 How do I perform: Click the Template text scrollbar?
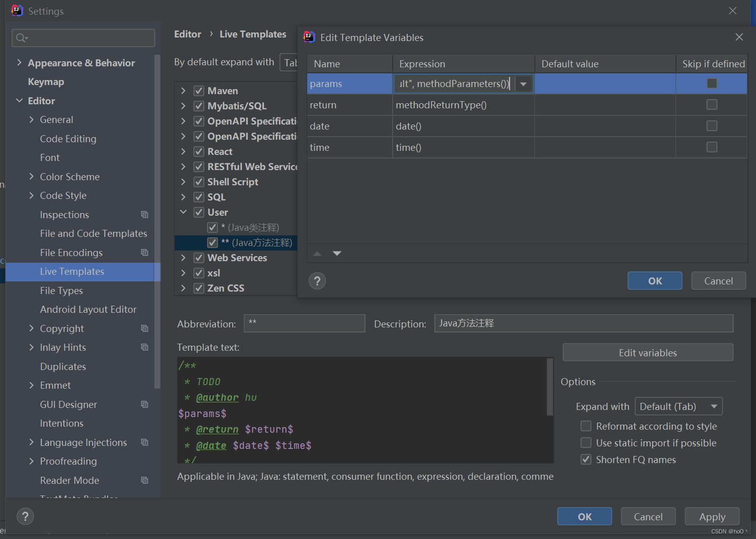(x=550, y=387)
